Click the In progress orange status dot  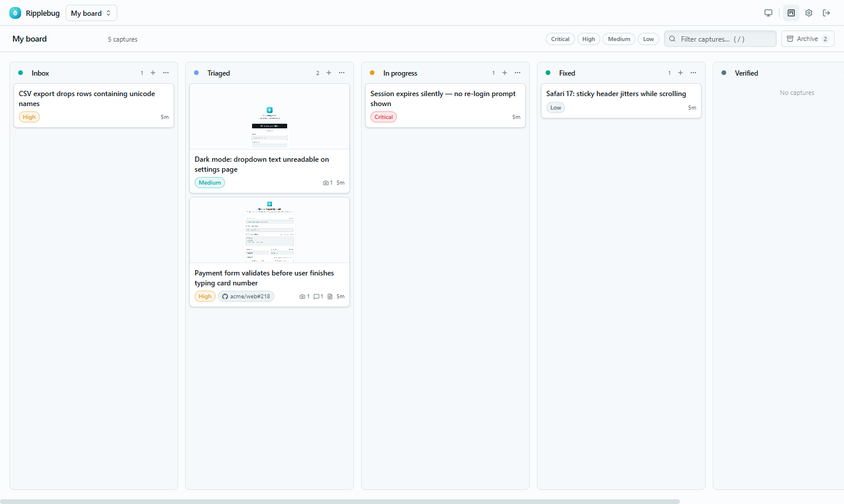[x=372, y=73]
